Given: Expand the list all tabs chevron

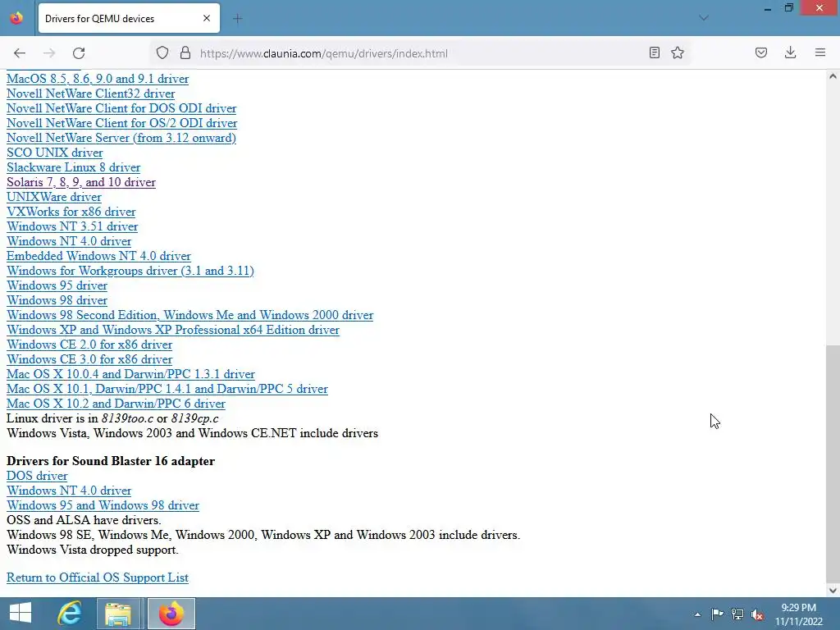Looking at the screenshot, I should tap(704, 18).
